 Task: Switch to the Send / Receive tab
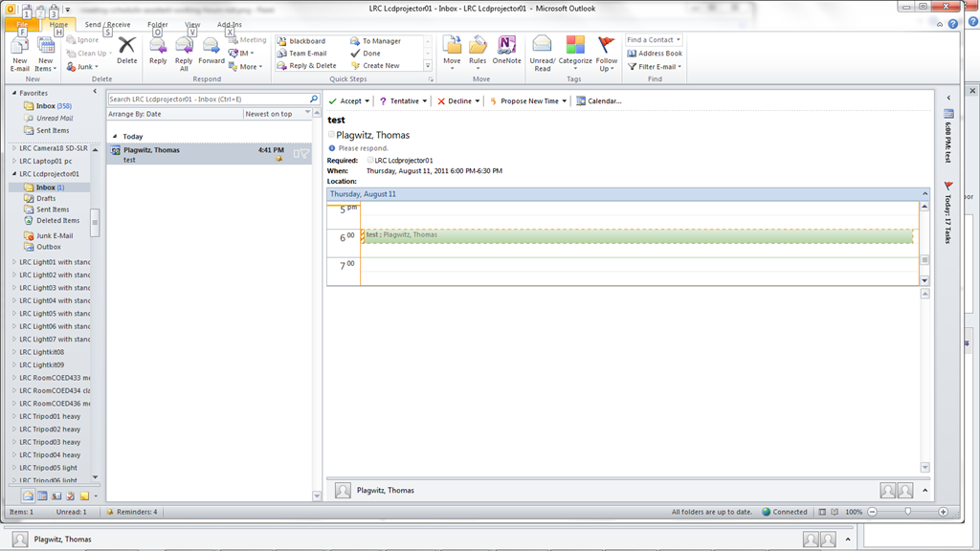point(107,24)
